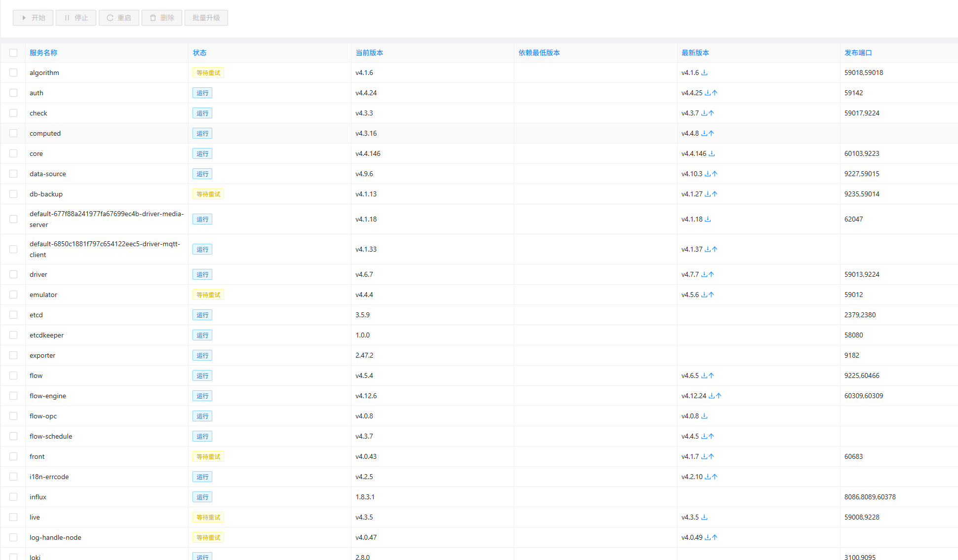
Task: Click upgrade arrow icon for auth v4.4.25
Action: point(715,93)
